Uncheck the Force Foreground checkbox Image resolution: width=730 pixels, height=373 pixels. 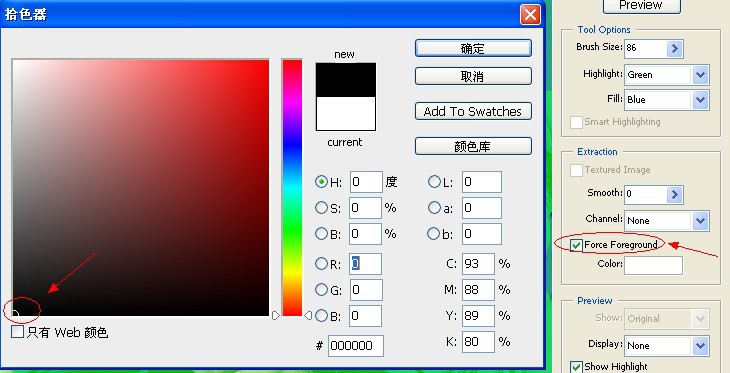[x=576, y=245]
